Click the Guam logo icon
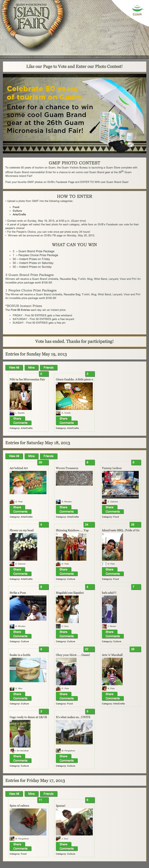149x868 pixels. 137,10
